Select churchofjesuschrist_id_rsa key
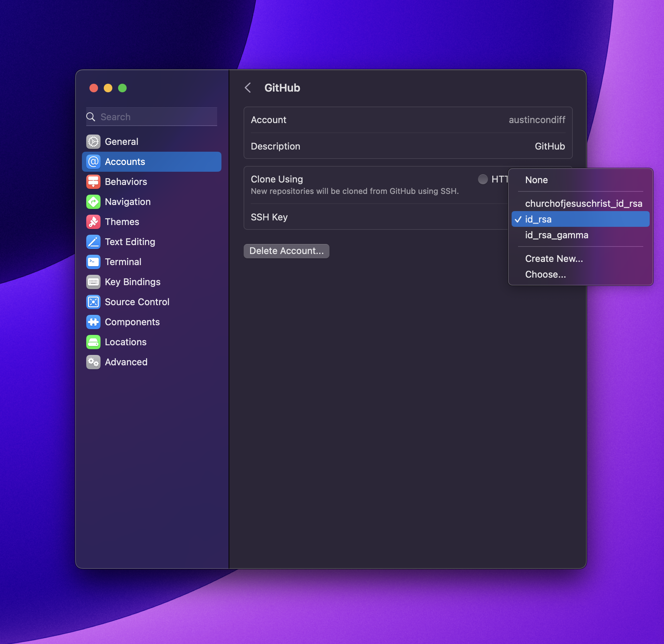Image resolution: width=664 pixels, height=644 pixels. (580, 204)
